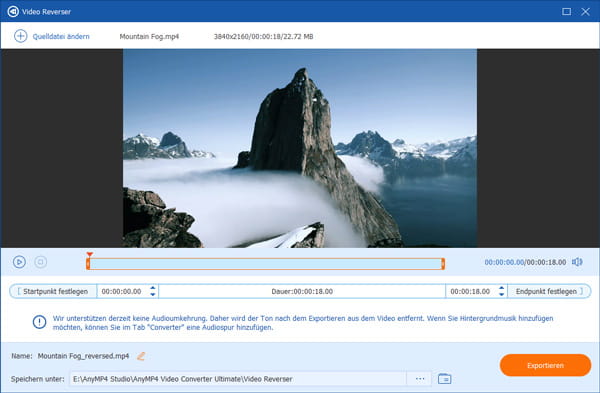Click the Quelldatei ändern link
The height and width of the screenshot is (393, 600).
click(x=61, y=36)
